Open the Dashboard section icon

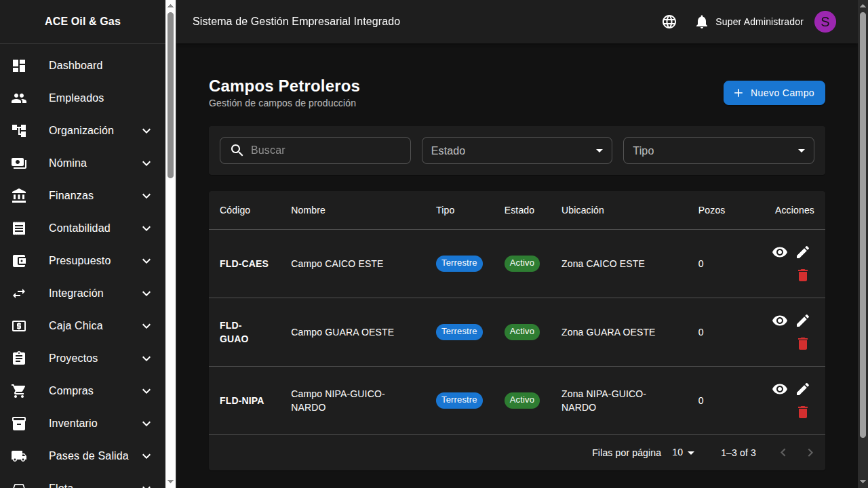(19, 65)
